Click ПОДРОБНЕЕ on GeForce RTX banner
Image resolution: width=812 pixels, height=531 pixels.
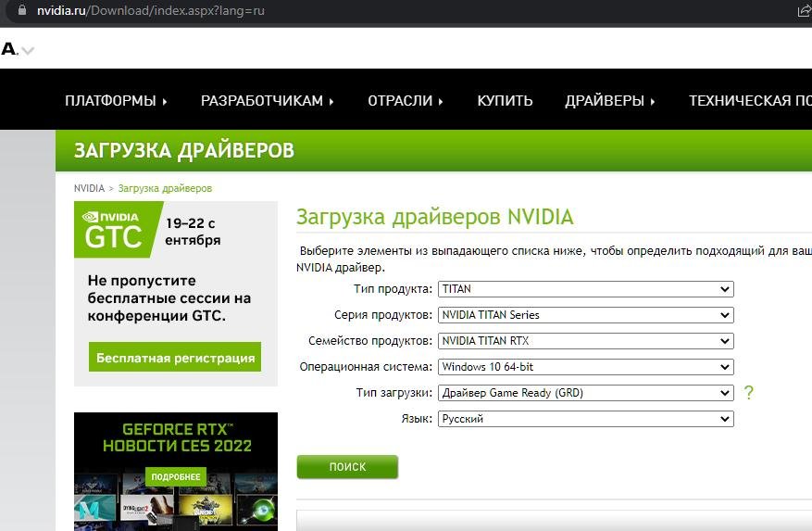click(x=176, y=476)
